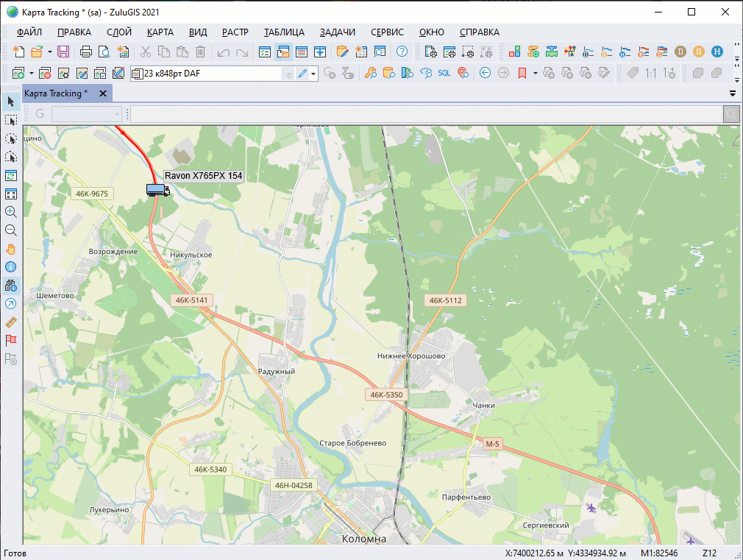Select the rectangle selection tool
This screenshot has height=560, width=743.
point(11,120)
